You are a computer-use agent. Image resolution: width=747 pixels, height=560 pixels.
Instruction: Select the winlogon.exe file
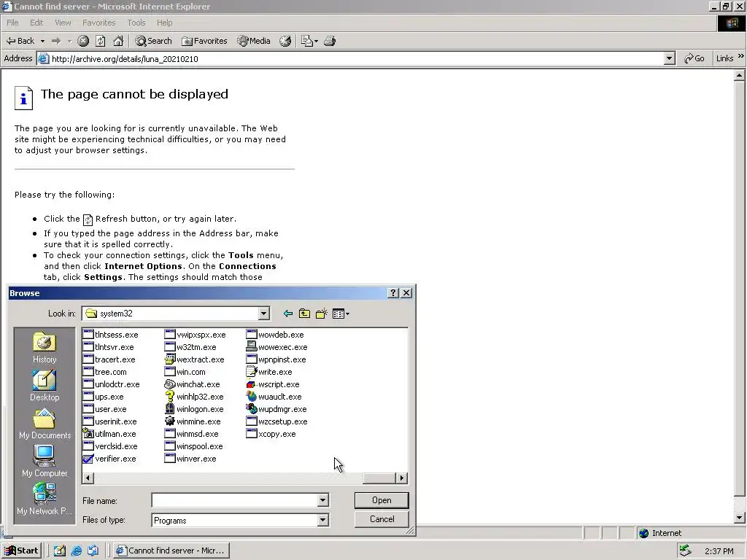tap(194, 409)
